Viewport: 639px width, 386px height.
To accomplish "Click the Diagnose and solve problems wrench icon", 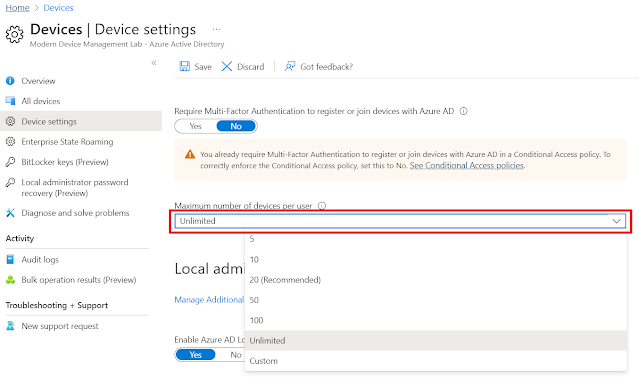I will tap(10, 213).
